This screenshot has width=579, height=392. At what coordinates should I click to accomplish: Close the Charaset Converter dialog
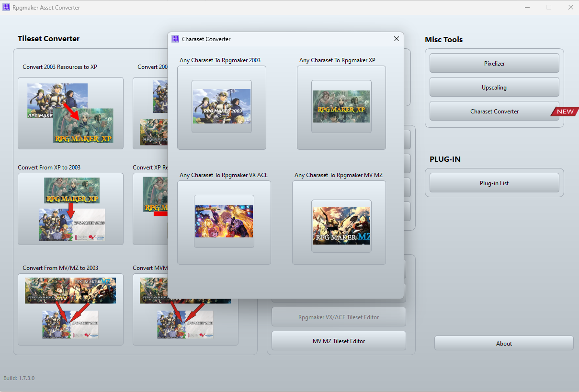coord(396,39)
